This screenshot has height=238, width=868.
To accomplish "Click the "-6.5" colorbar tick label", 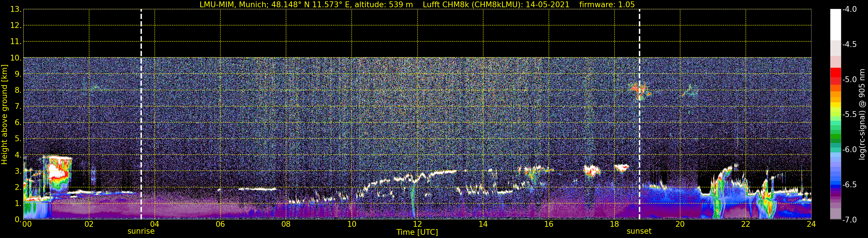I will click(x=850, y=185).
